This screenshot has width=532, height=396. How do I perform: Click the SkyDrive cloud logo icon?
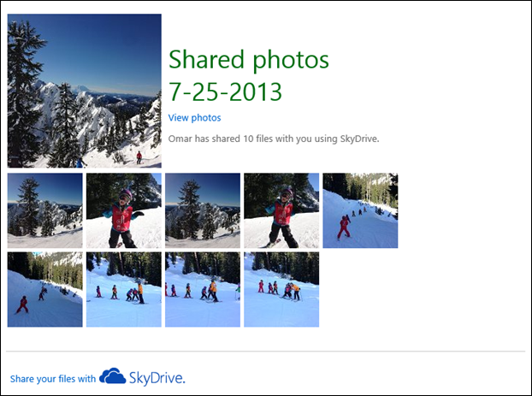click(x=113, y=375)
